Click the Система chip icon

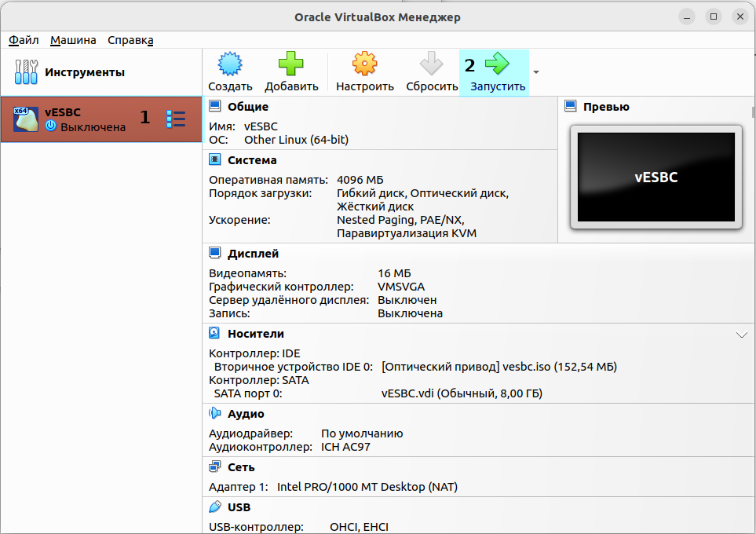tap(214, 159)
